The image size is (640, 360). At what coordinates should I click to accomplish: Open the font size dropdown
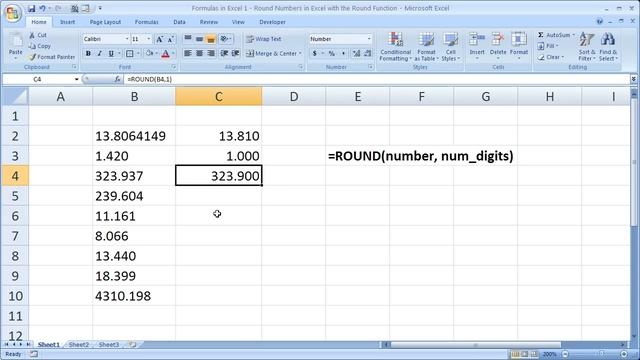(149, 39)
